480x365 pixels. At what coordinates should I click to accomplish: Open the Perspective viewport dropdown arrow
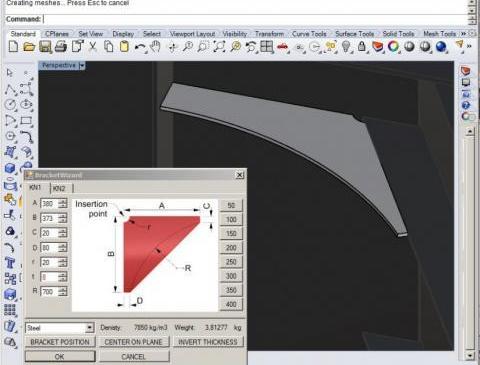(82, 65)
